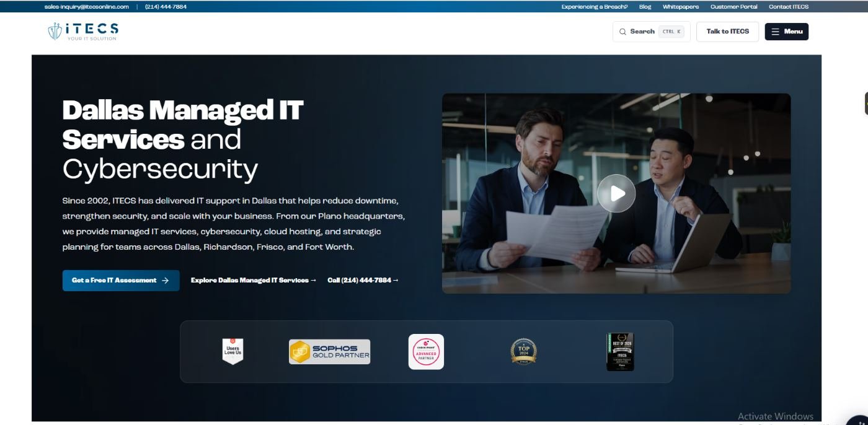The height and width of the screenshot is (425, 868).
Task: Open the Customer Portal link
Action: click(x=733, y=7)
